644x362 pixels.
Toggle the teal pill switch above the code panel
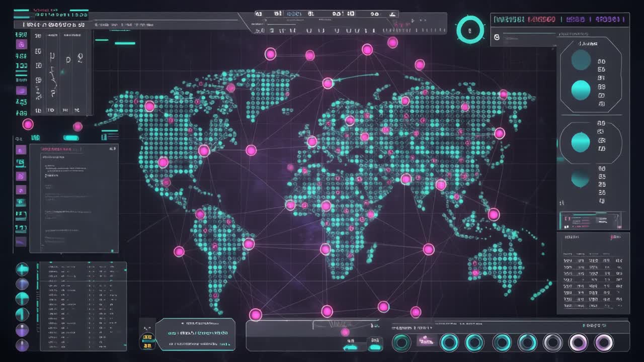pyautogui.click(x=71, y=138)
